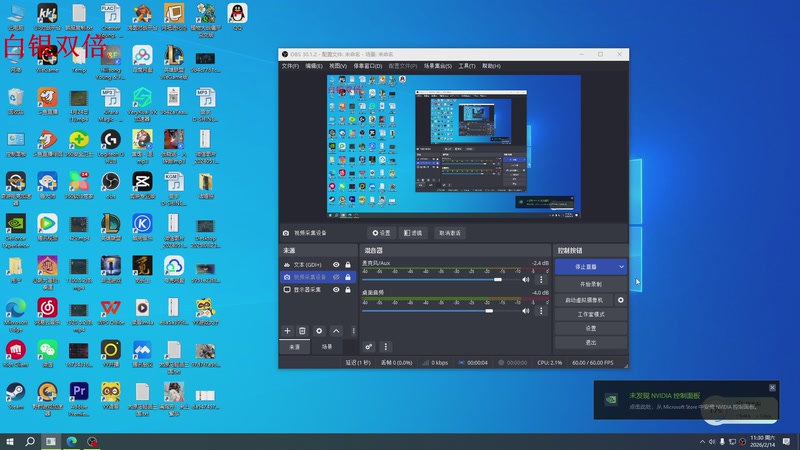Move selected source up with the arrow icon

(336, 331)
